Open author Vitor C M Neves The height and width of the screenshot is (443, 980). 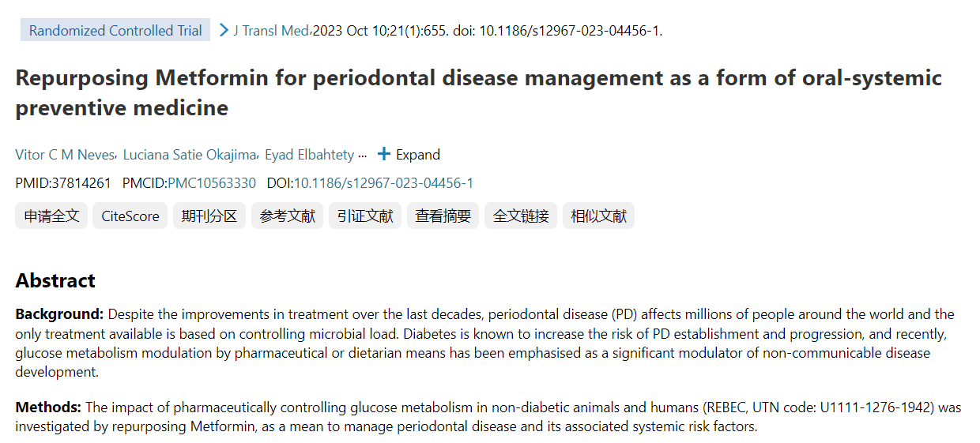[x=66, y=155]
